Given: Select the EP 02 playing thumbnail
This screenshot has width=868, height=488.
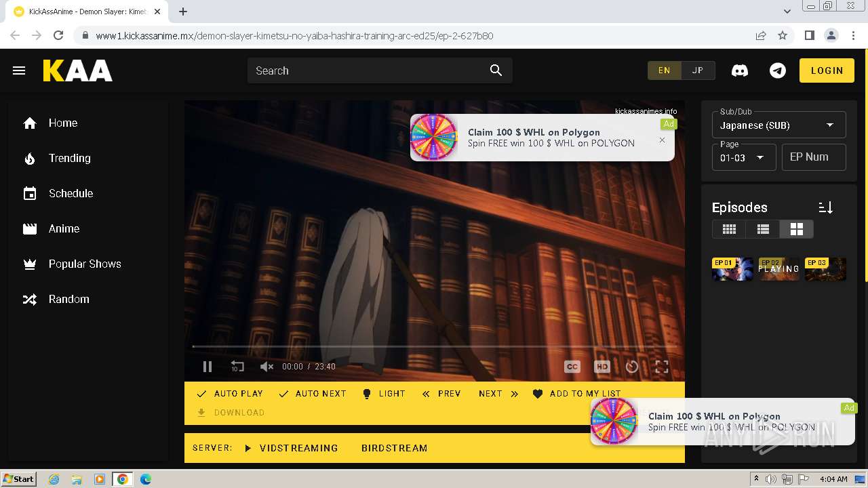Looking at the screenshot, I should click(x=778, y=269).
